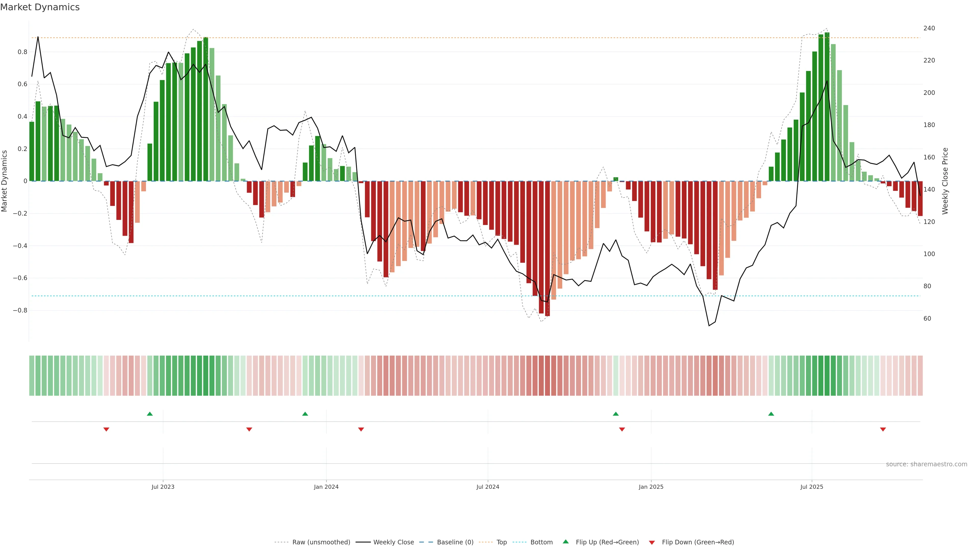The width and height of the screenshot is (980, 551).
Task: Click the source: sharemaestro.com text
Action: click(926, 464)
